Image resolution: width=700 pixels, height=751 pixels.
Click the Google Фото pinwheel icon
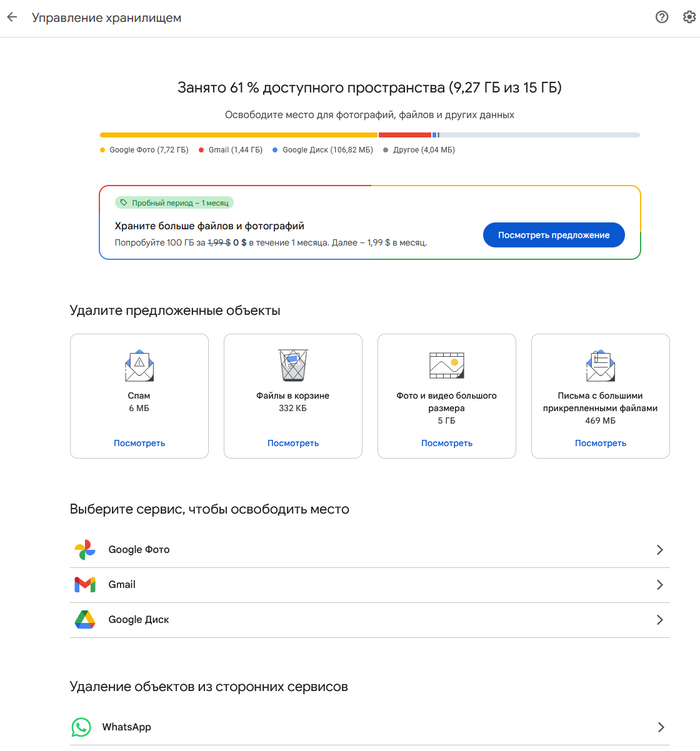[84, 550]
